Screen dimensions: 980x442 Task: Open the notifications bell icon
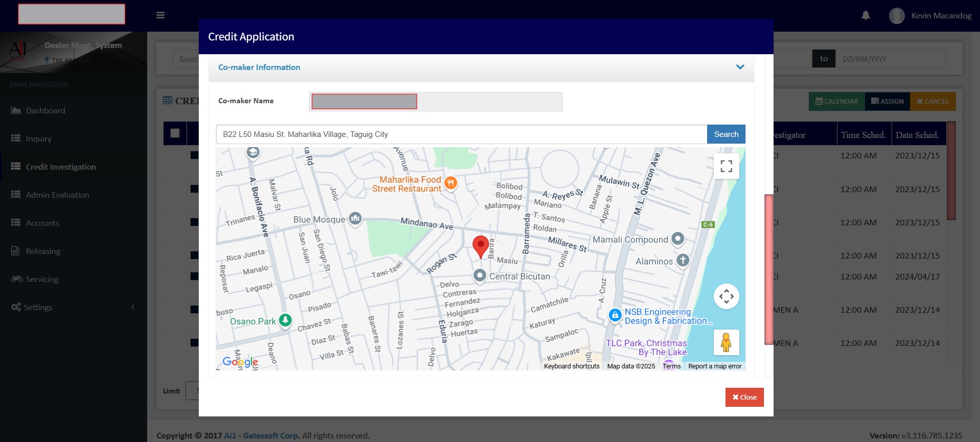[x=866, y=15]
